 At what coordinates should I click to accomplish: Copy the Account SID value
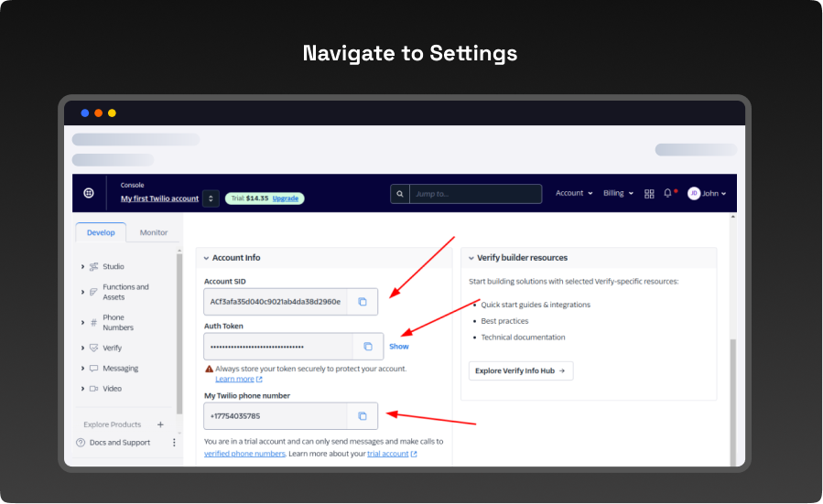click(363, 302)
